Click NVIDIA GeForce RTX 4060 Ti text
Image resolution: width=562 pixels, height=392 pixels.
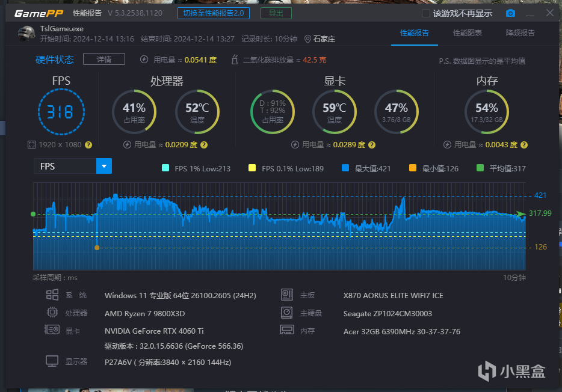pos(154,331)
